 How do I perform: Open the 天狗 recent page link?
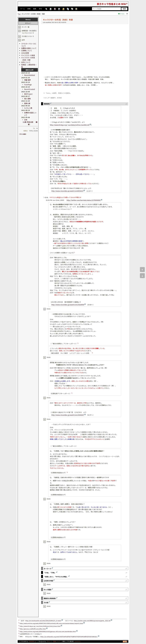pyautogui.click(x=26, y=120)
